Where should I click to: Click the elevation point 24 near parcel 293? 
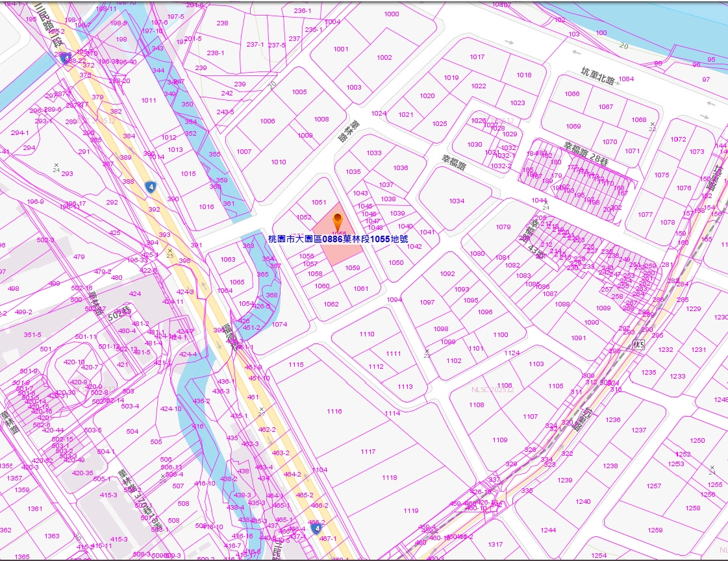pyautogui.click(x=56, y=167)
